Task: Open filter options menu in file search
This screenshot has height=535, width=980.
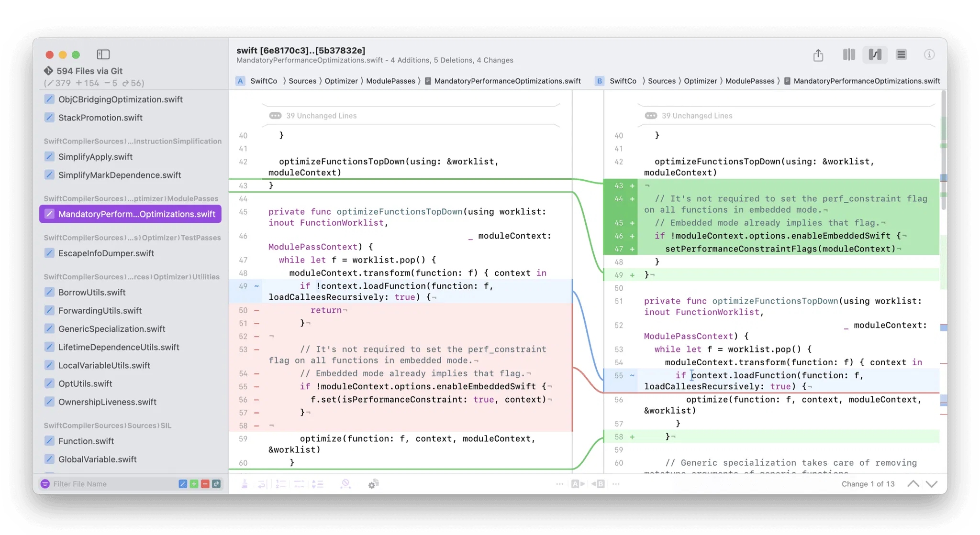Action: (45, 484)
